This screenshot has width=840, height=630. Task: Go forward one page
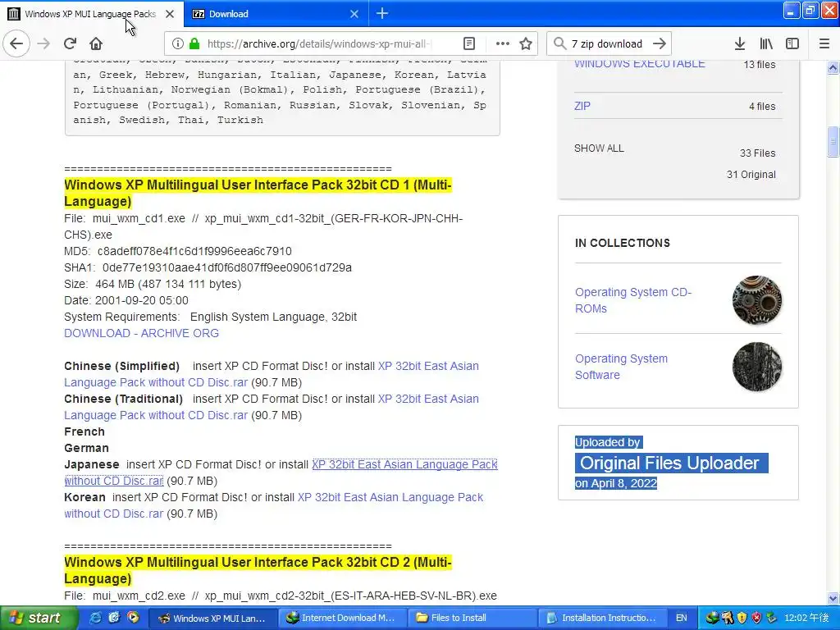[x=43, y=43]
